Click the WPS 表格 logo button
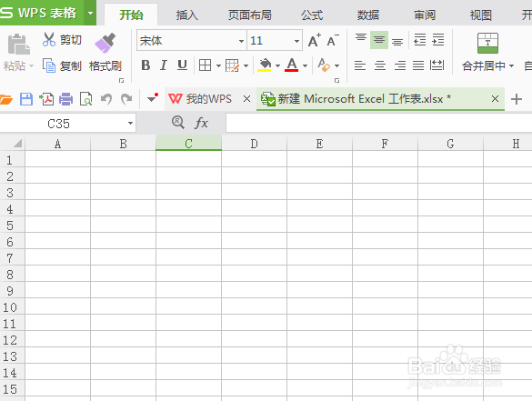 tap(42, 13)
